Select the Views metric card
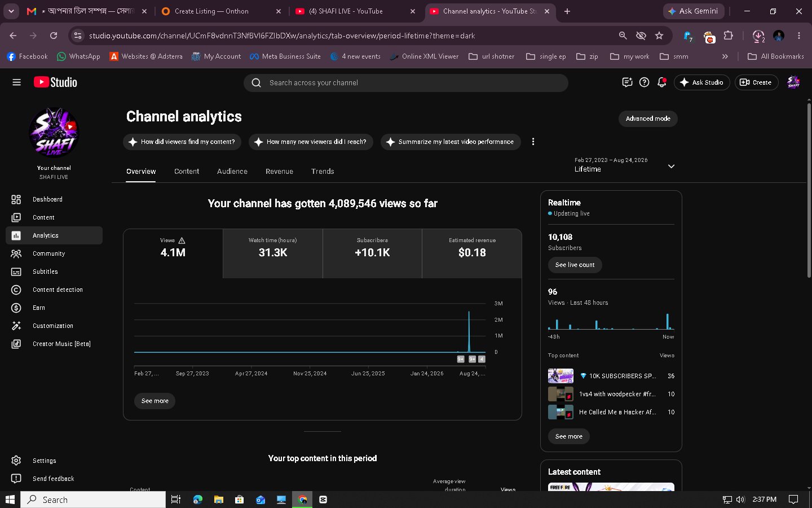 point(173,253)
